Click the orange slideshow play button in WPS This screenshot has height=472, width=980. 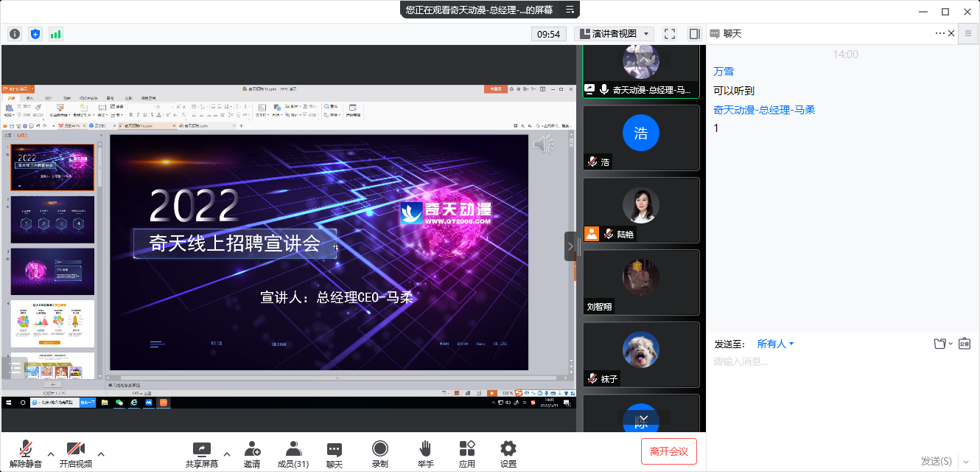[x=491, y=392]
